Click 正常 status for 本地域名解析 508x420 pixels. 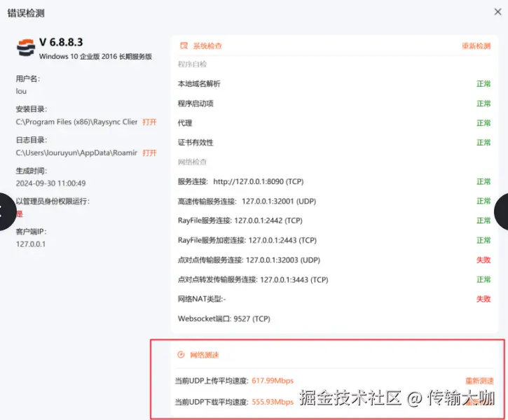click(x=483, y=84)
